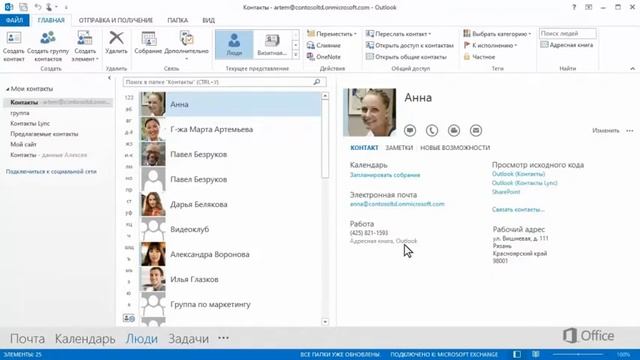The height and width of the screenshot is (360, 640).
Task: Open Переслать контакт dropdown
Action: click(x=398, y=33)
